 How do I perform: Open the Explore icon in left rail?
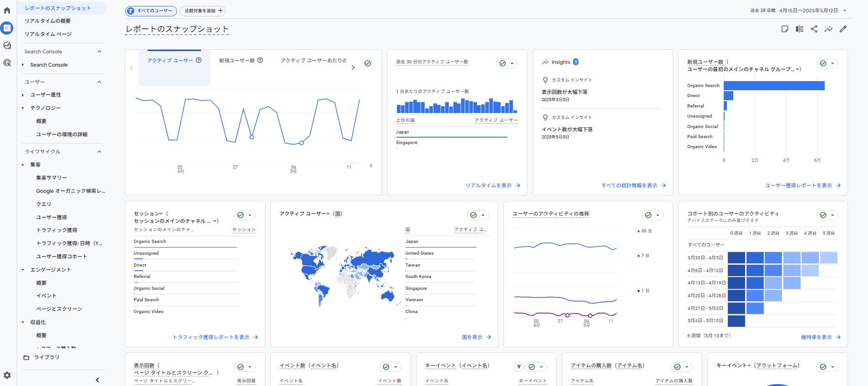[x=7, y=46]
